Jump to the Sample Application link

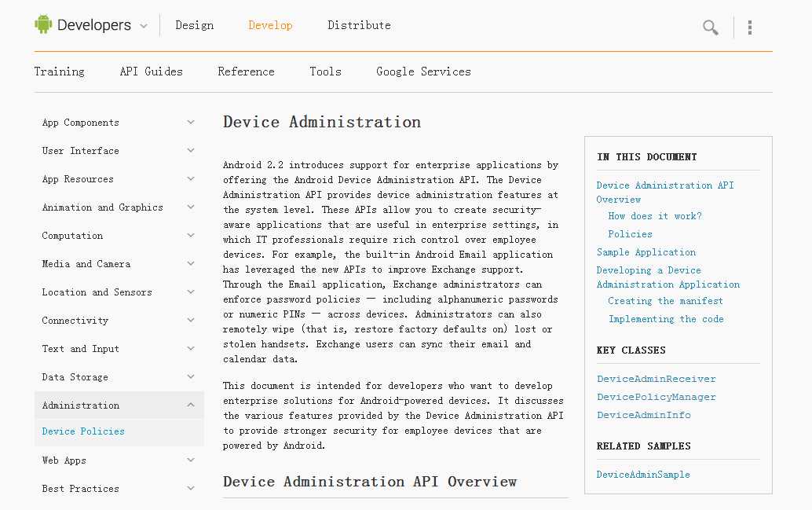(646, 252)
